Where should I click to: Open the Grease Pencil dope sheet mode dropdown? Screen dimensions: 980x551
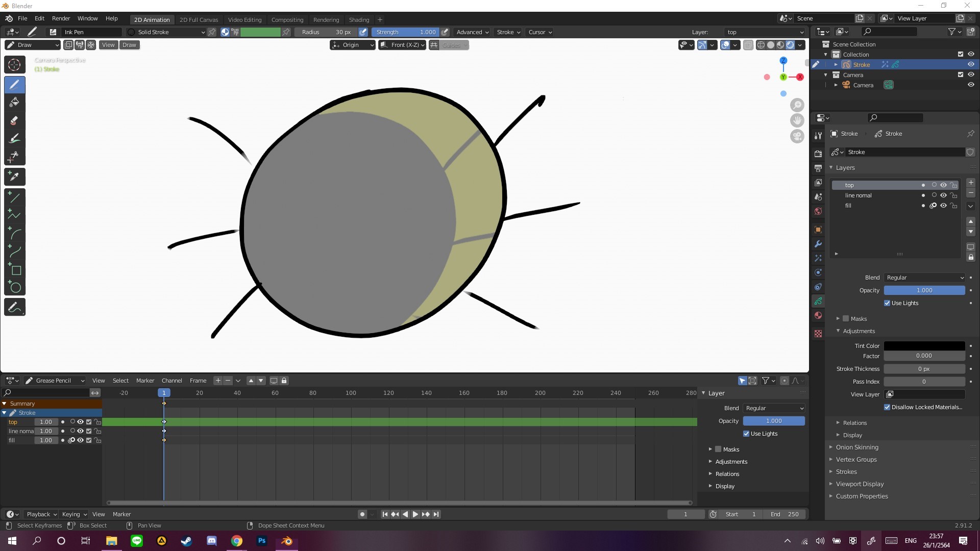(x=55, y=381)
